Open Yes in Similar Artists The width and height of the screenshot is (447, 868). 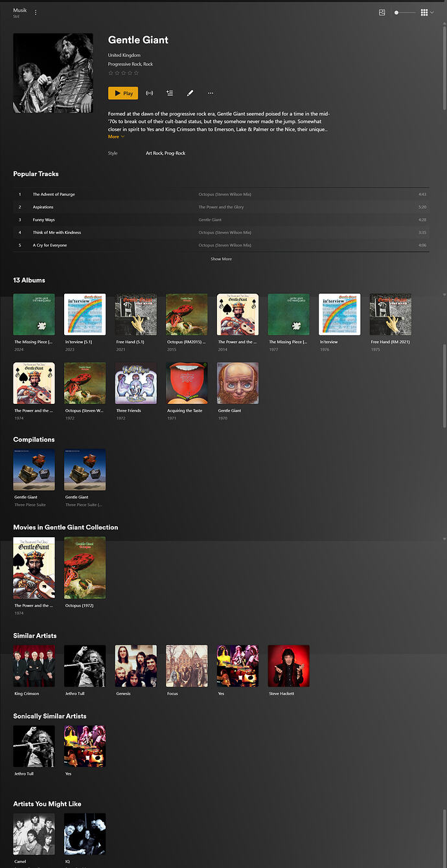[x=238, y=666]
